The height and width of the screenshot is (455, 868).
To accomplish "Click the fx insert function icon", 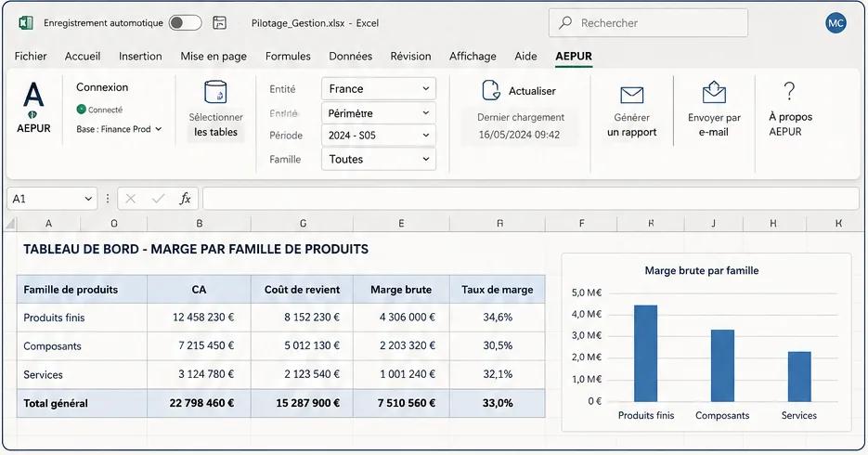I will pyautogui.click(x=185, y=199).
